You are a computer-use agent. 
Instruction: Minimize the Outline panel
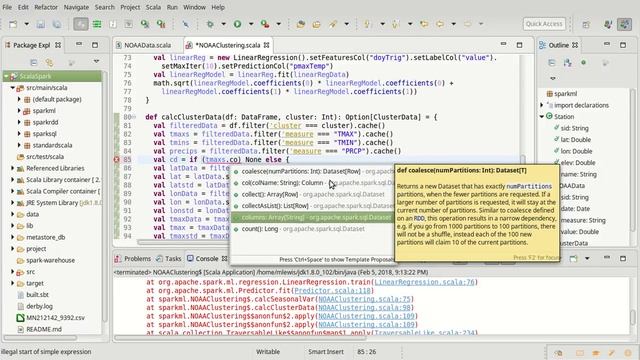[607, 44]
